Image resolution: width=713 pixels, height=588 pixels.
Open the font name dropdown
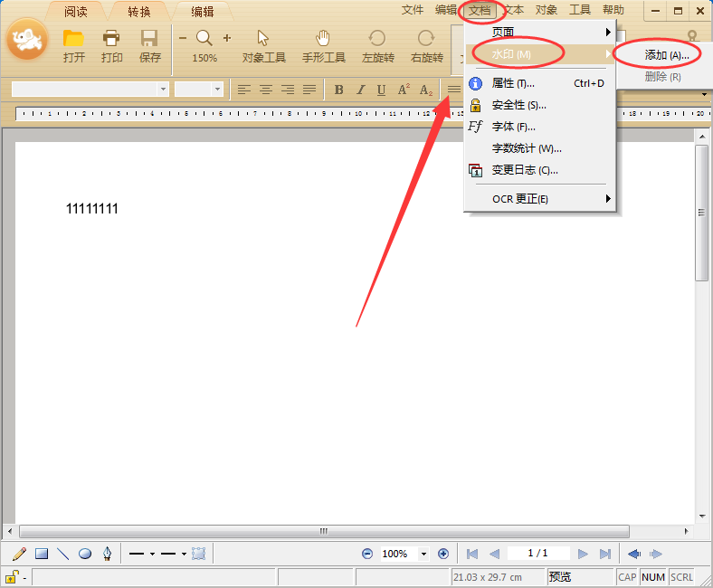pos(163,90)
